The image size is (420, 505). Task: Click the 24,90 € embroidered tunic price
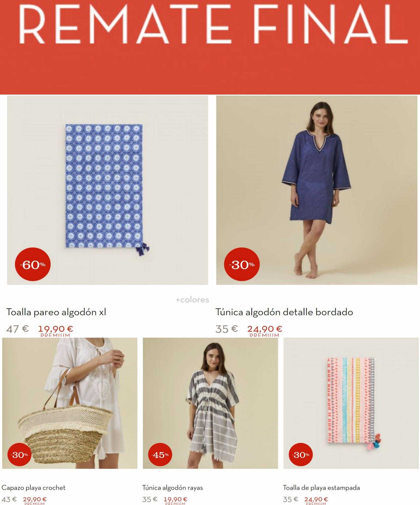pyautogui.click(x=265, y=329)
